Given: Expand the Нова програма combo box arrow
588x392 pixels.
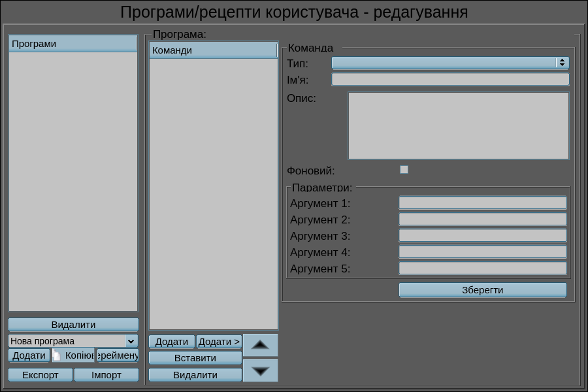Looking at the screenshot, I should (131, 341).
